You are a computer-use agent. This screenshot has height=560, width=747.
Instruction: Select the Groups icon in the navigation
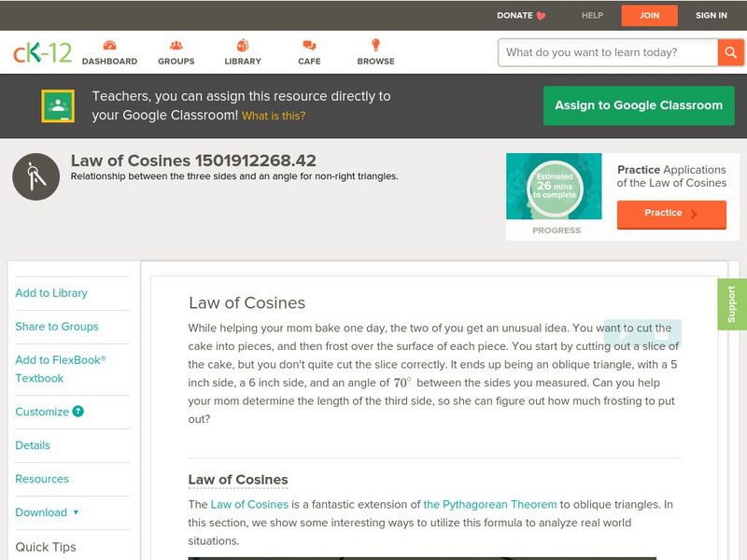pos(175,43)
